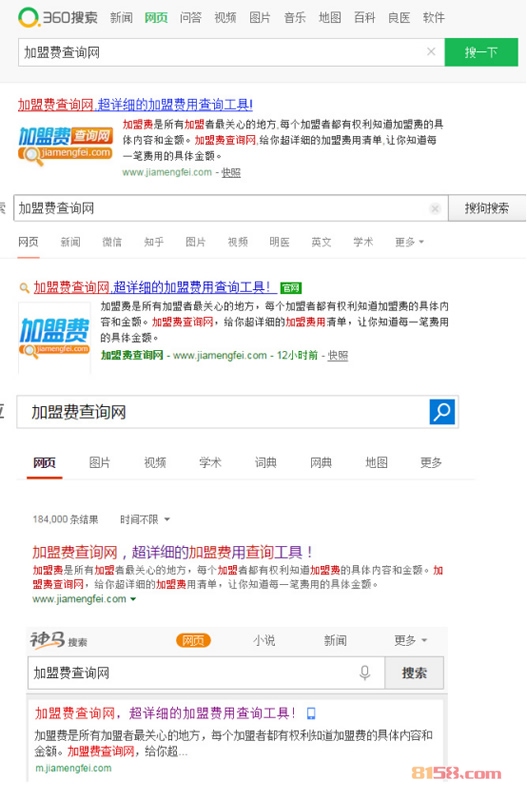Expand the Sogou 更多 dropdown
The image size is (527, 800).
pos(410,242)
